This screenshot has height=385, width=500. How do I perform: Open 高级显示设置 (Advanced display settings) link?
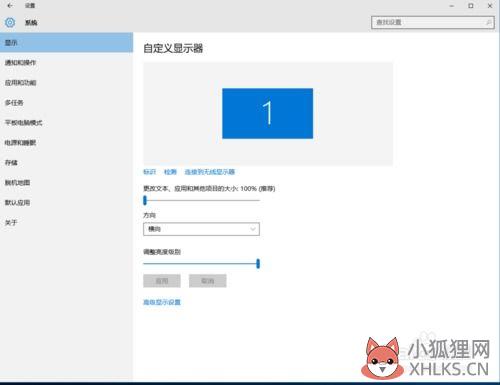162,302
